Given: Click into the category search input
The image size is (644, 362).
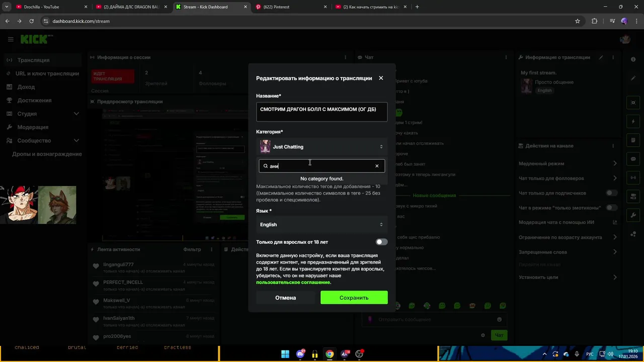Looking at the screenshot, I should pos(322,166).
